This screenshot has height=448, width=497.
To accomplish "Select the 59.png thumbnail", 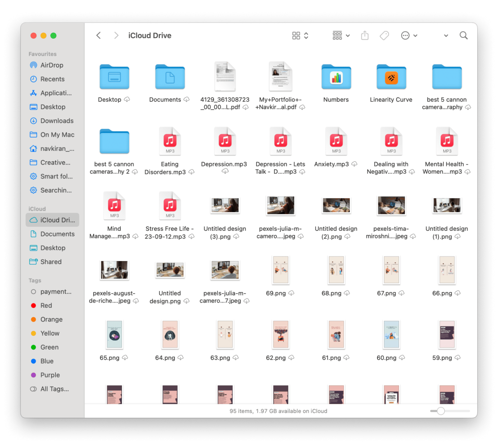I will 447,334.
